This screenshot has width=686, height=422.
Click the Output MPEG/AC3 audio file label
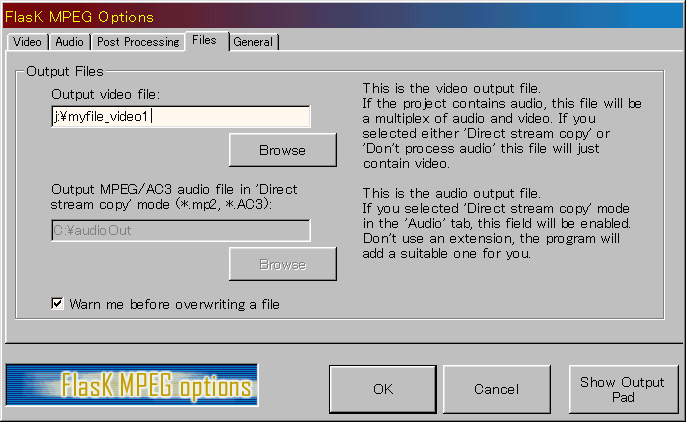tap(174, 197)
